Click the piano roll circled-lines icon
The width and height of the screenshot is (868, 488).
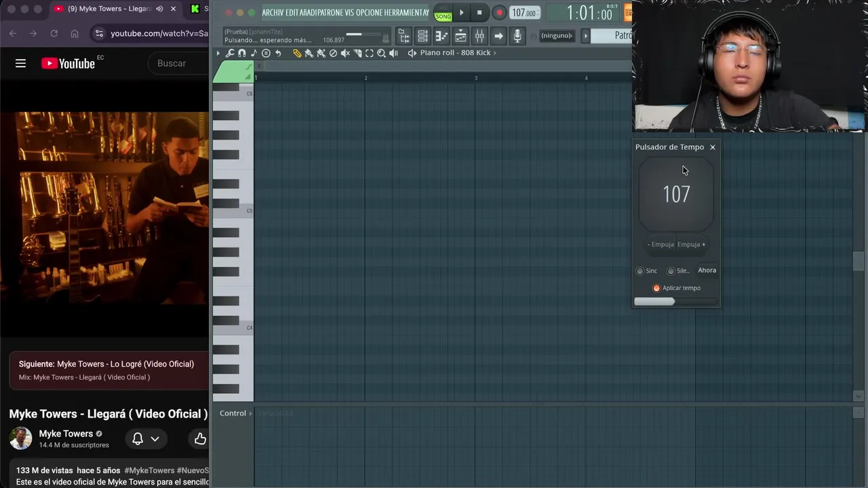266,53
